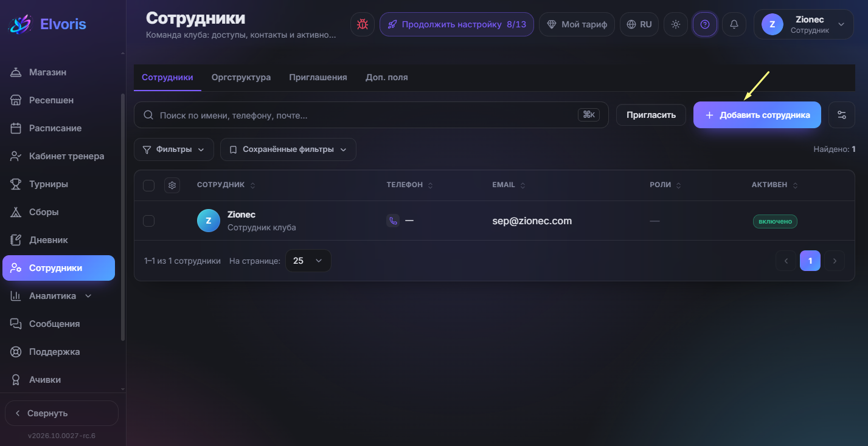Expand the Фильтры dropdown
Viewport: 868px width, 446px height.
[174, 149]
